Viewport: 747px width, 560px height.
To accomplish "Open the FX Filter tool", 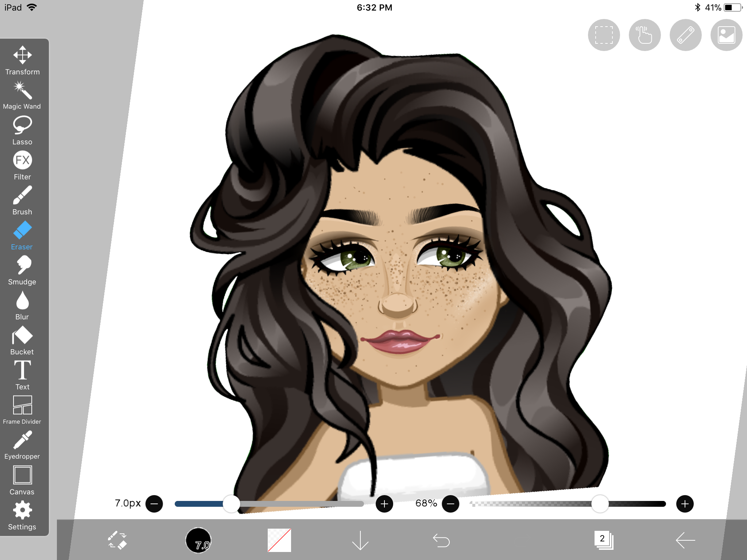I will click(x=22, y=166).
